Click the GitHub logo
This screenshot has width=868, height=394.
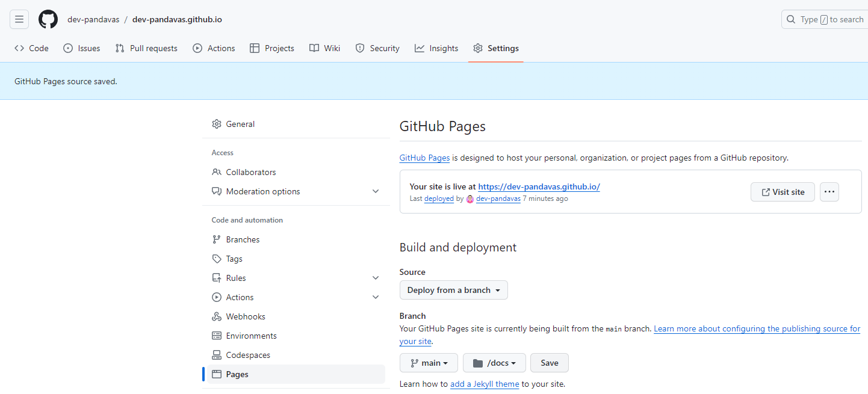[x=48, y=19]
